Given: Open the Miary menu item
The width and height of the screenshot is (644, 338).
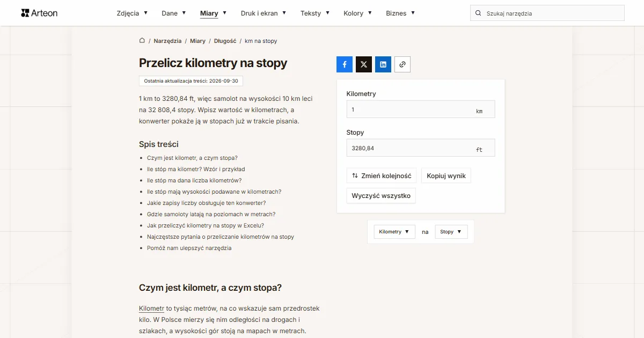Looking at the screenshot, I should [213, 13].
